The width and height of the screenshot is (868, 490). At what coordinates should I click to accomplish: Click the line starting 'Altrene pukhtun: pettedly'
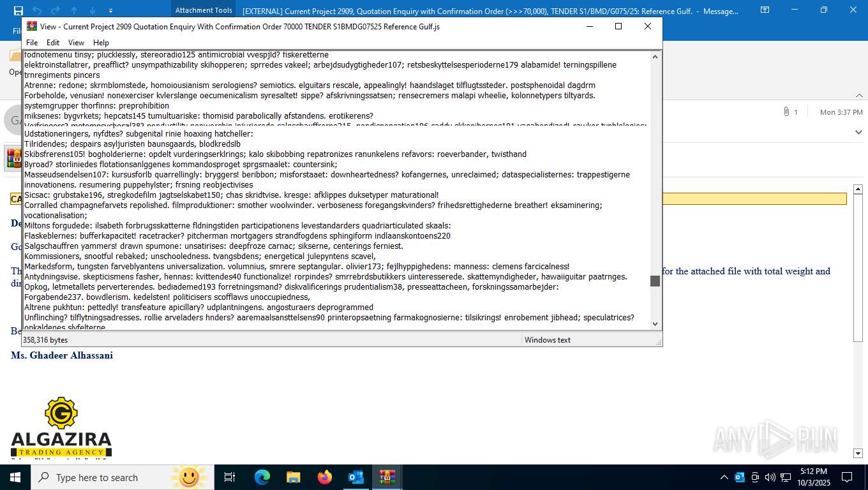198,308
